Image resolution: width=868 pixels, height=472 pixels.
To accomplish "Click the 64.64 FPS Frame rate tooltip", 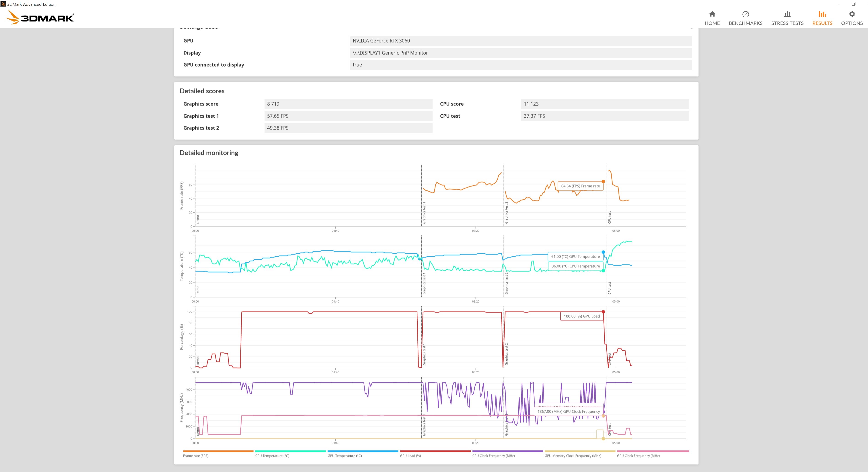I will (x=580, y=186).
